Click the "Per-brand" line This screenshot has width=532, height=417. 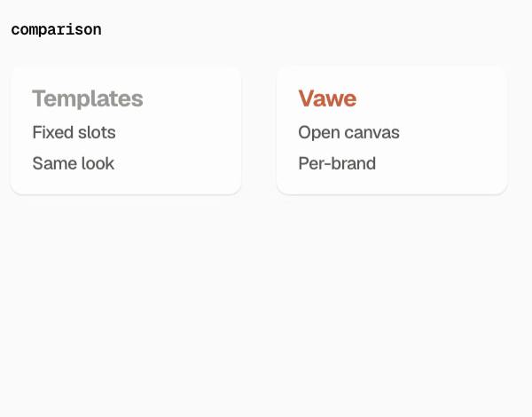(x=337, y=163)
